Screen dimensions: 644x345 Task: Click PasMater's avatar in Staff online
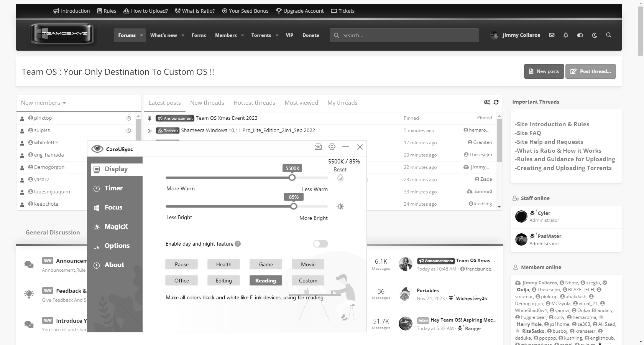pos(521,239)
